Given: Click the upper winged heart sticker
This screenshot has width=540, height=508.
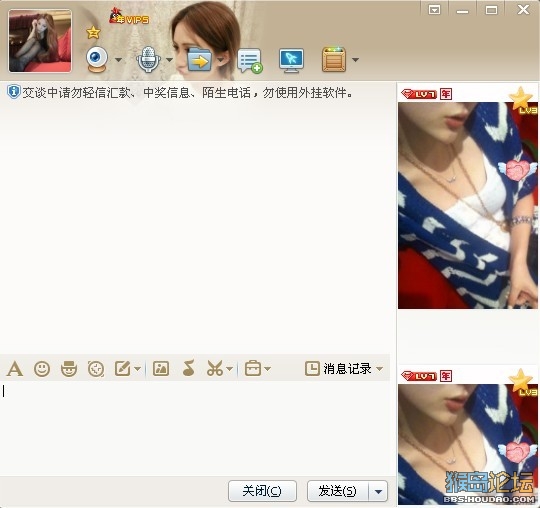Looking at the screenshot, I should [x=518, y=170].
